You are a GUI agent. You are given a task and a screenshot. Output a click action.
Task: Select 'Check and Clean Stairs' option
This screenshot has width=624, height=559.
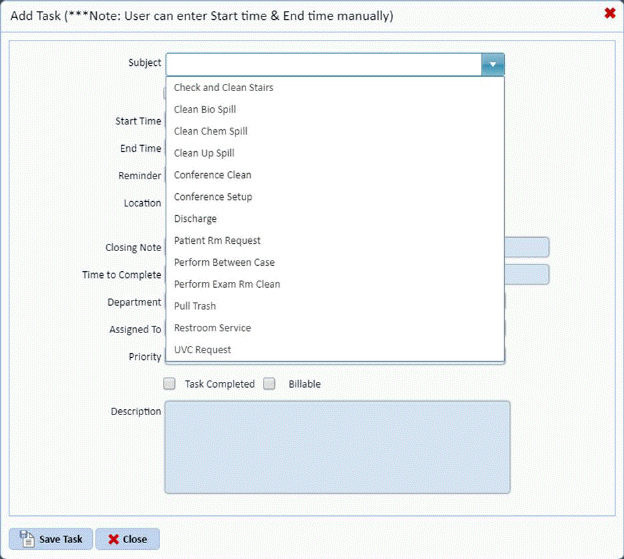223,88
